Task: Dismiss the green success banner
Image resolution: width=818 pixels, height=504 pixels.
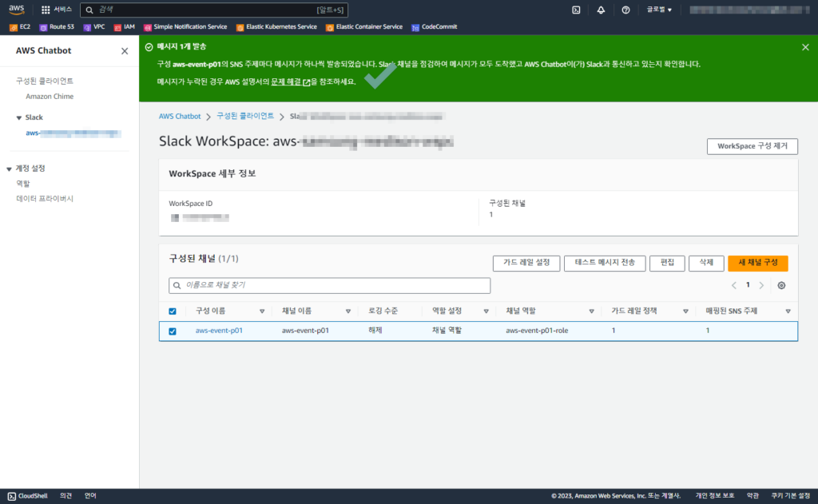Action: coord(805,47)
